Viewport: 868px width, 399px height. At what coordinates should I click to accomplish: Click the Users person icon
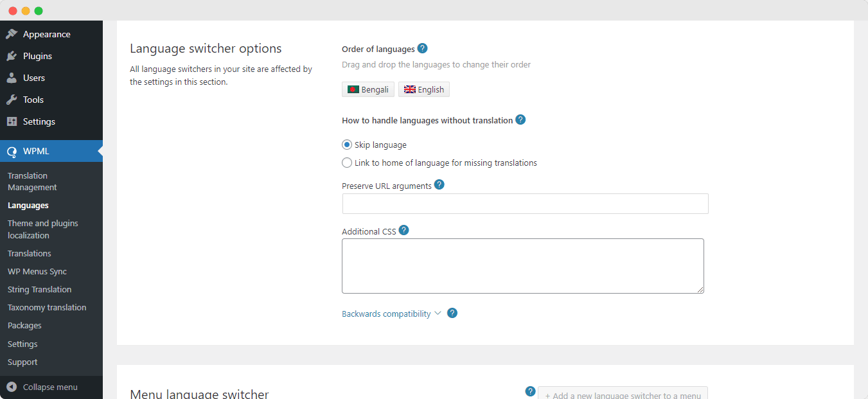12,78
